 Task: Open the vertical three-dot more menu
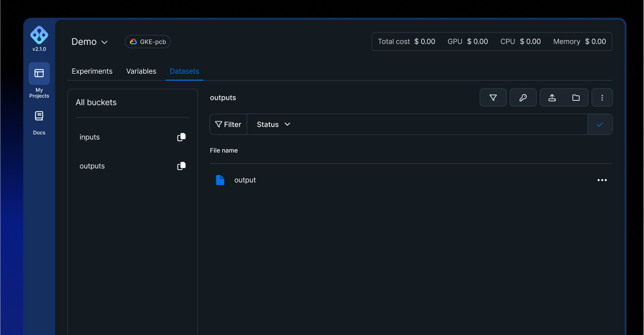[x=602, y=98]
